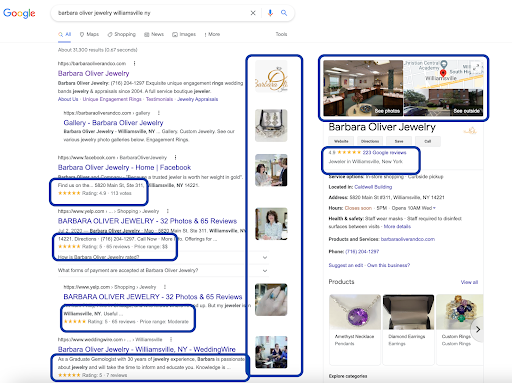Image resolution: width=512 pixels, height=383 pixels.
Task: Switch to the News tab
Action: pos(154,34)
